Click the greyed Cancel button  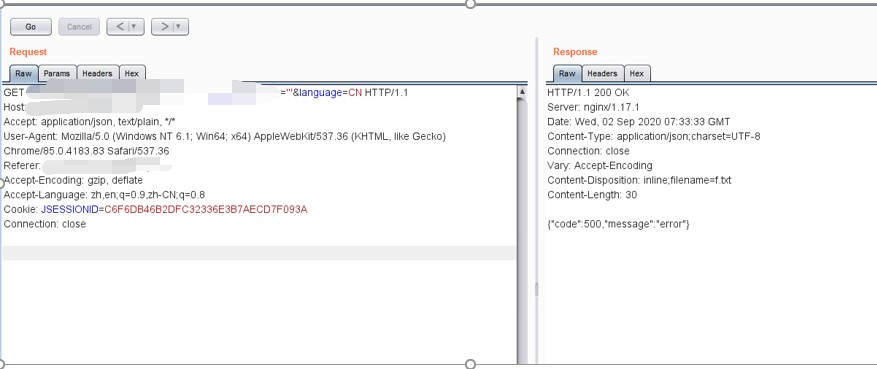point(79,27)
